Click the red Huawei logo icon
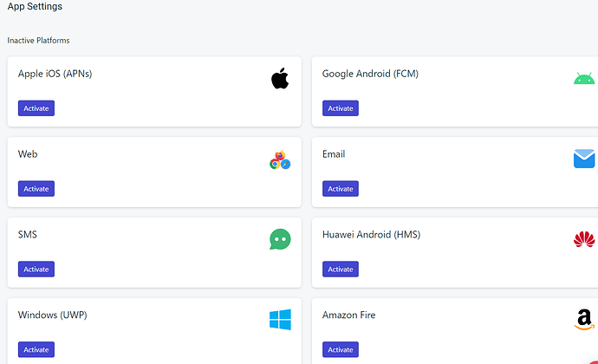 click(x=584, y=239)
